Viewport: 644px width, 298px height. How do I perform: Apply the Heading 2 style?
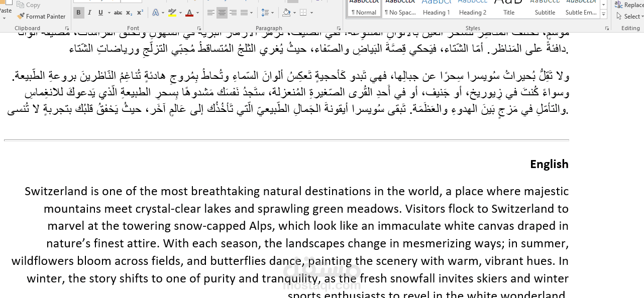(x=472, y=8)
